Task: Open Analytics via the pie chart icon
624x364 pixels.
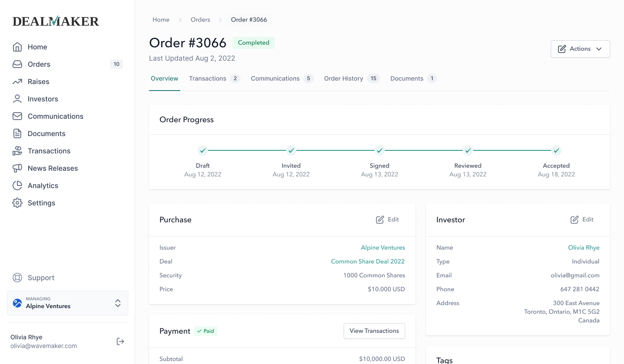Action: pos(17,185)
